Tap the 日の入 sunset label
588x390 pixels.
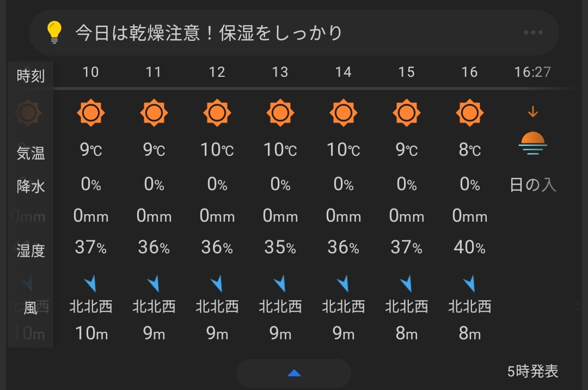click(532, 185)
